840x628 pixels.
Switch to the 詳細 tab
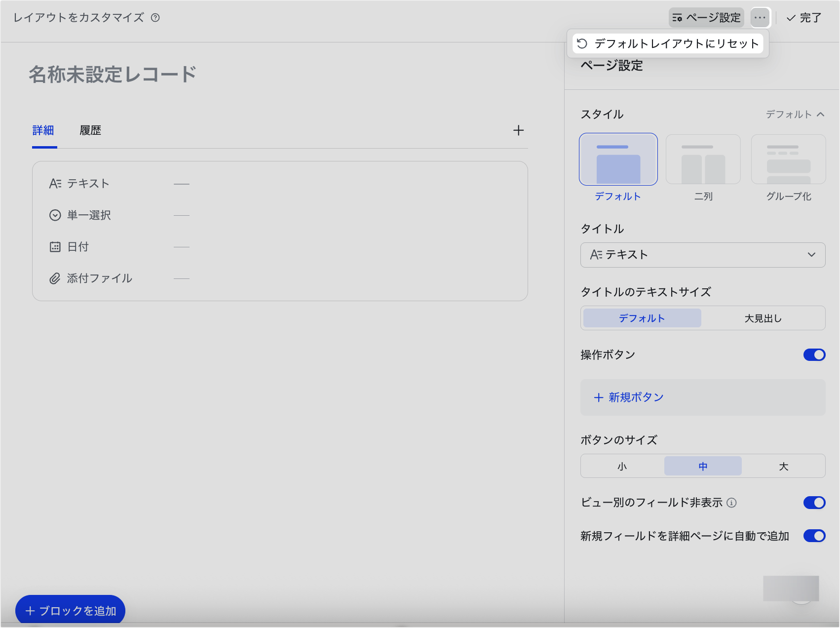[43, 130]
